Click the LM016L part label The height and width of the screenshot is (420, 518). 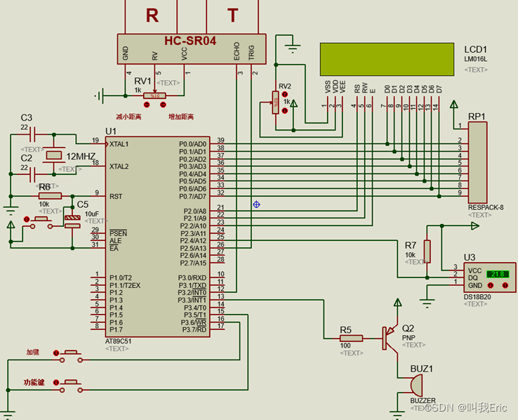tap(475, 59)
